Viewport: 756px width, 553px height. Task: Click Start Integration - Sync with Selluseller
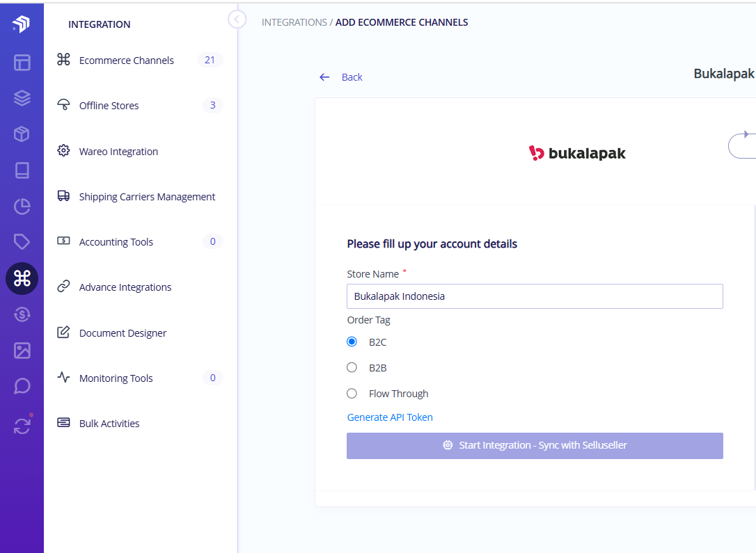coord(535,446)
